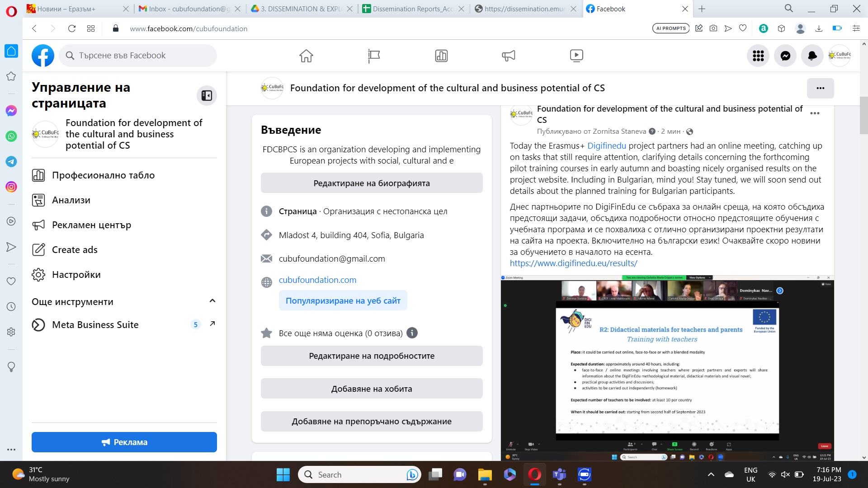
Task: Click Добавяне на препоръчано съдържание button
Action: tap(372, 422)
